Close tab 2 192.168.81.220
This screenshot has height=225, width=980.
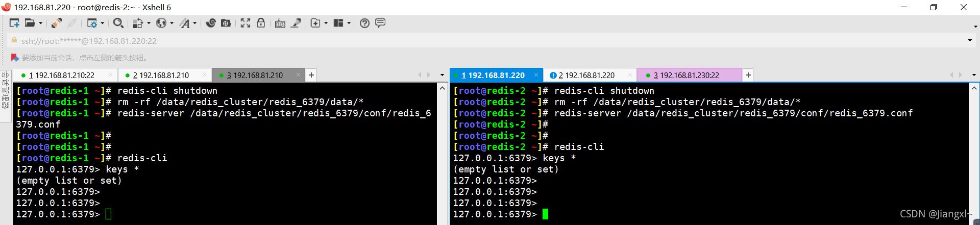tap(630, 75)
